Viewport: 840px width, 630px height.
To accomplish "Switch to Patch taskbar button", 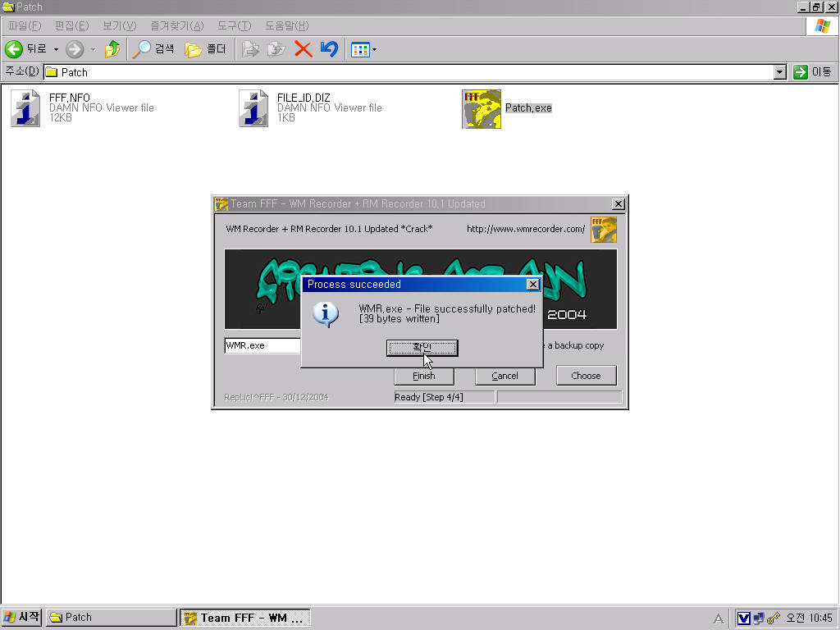I will point(111,617).
